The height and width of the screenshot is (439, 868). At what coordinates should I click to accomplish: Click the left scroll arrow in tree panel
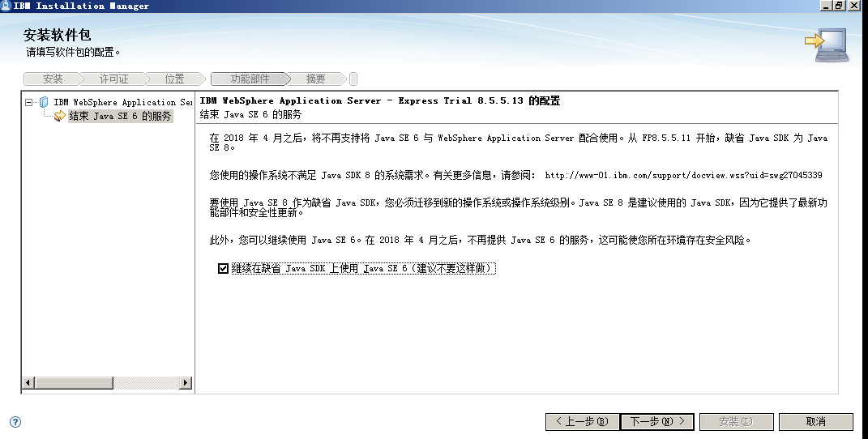(x=28, y=382)
